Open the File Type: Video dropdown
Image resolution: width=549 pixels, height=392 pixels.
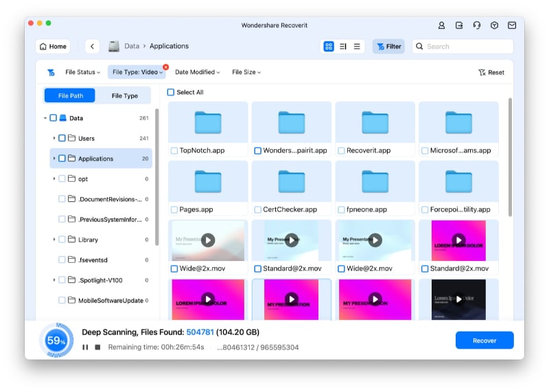click(x=137, y=72)
